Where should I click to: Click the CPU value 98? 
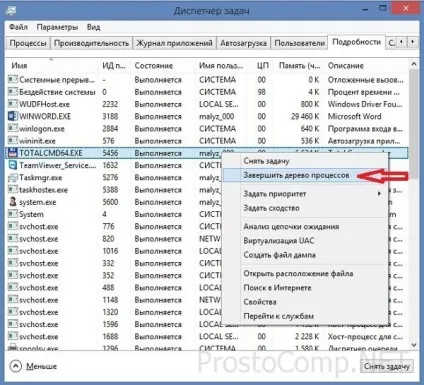point(262,92)
